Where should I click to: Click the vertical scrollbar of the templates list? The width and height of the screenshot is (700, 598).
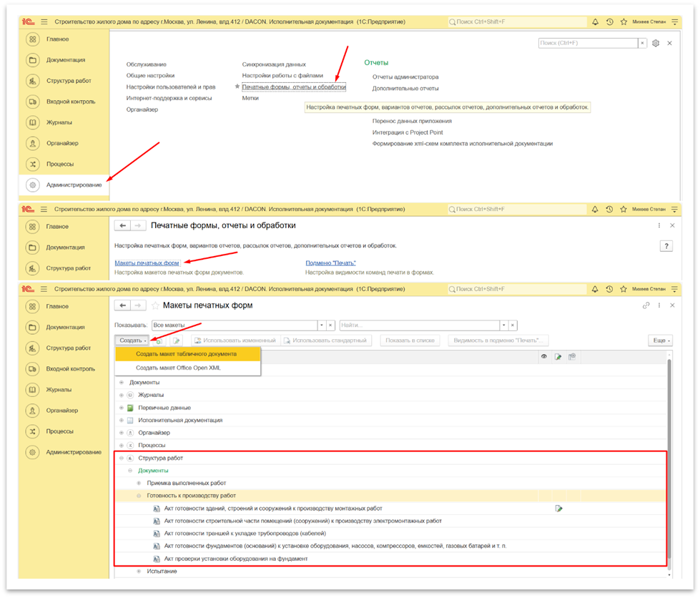tap(669, 458)
